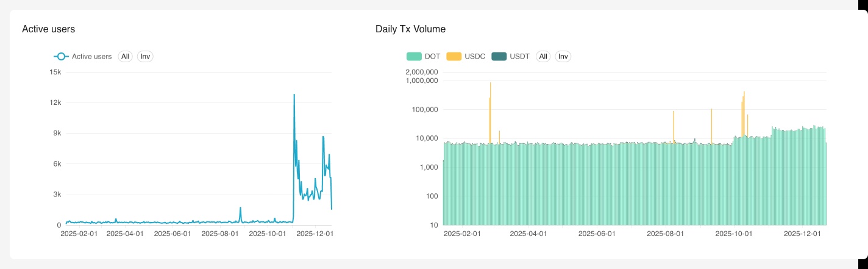Click the tallest yellow USDC bar in February
This screenshot has width=868, height=269.
(491, 84)
